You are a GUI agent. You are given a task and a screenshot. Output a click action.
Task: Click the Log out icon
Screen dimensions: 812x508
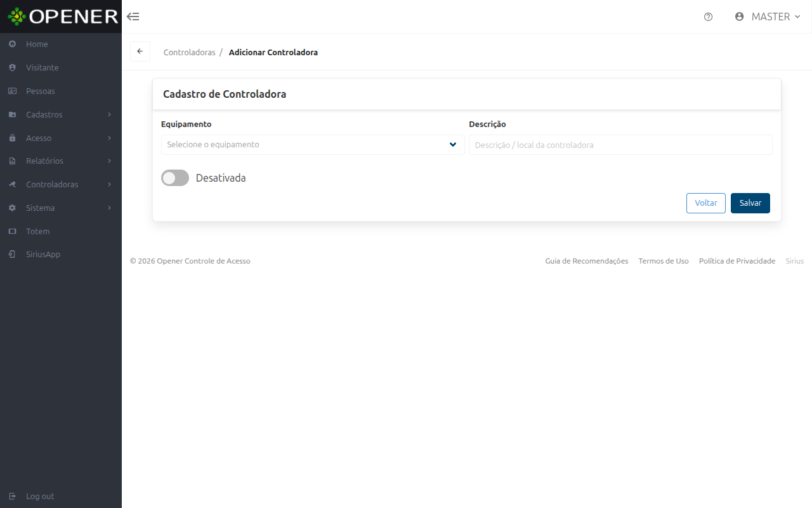tap(12, 496)
